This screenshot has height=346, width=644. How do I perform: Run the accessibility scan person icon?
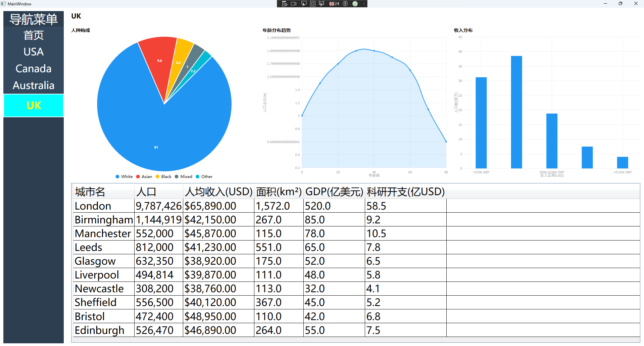[345, 4]
